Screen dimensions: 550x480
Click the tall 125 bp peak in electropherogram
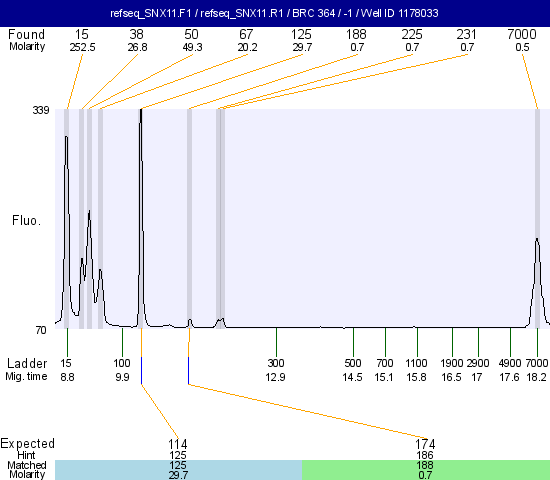[141, 218]
